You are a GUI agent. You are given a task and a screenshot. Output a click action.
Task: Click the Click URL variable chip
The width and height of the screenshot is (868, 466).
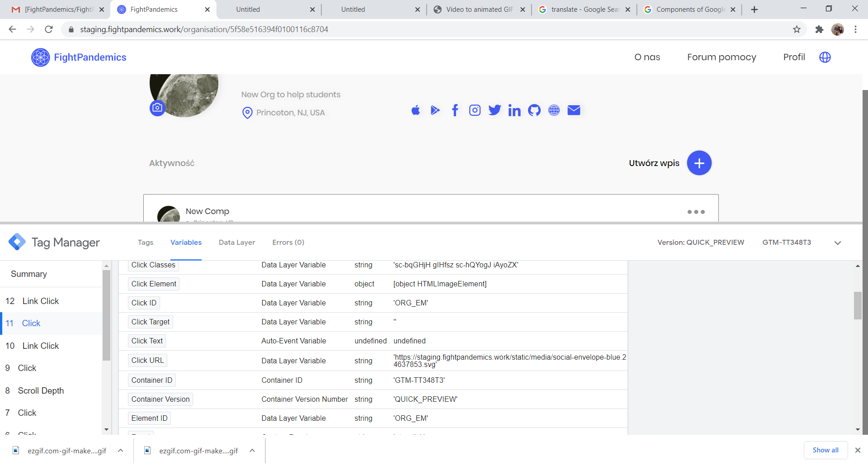147,361
